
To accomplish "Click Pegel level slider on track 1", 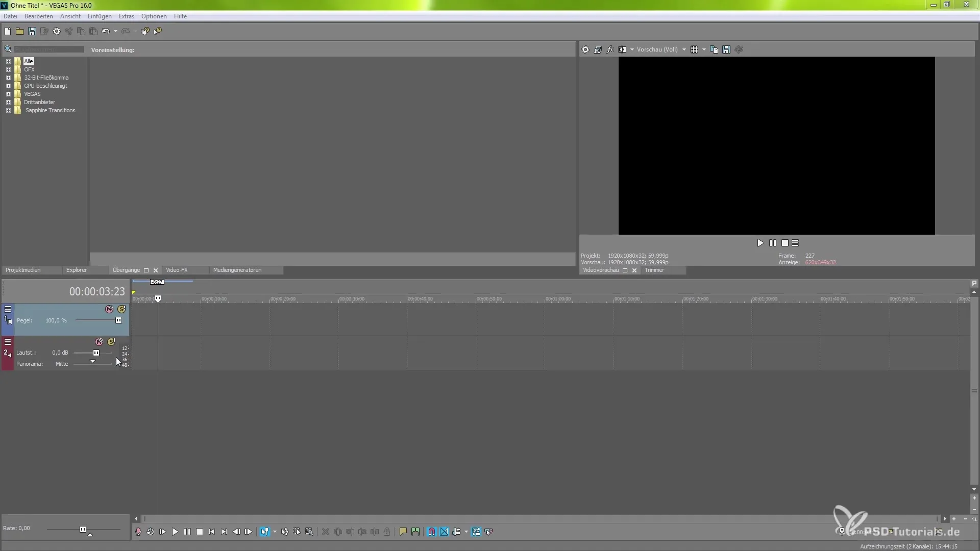I will point(118,320).
